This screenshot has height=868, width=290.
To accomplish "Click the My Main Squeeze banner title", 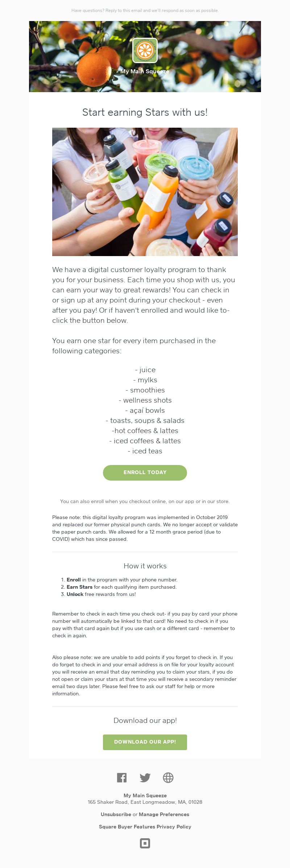I will tap(145, 71).
